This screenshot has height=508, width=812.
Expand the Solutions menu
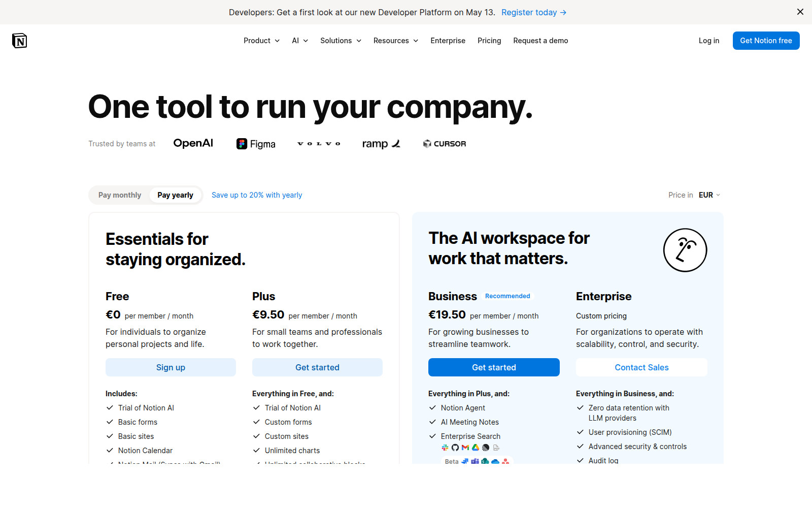pos(341,41)
